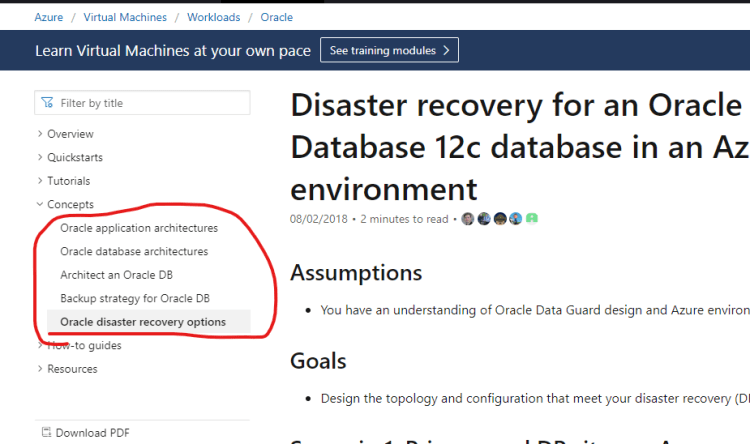The image size is (750, 444).
Task: Click the second contributor avatar
Action: [x=484, y=219]
